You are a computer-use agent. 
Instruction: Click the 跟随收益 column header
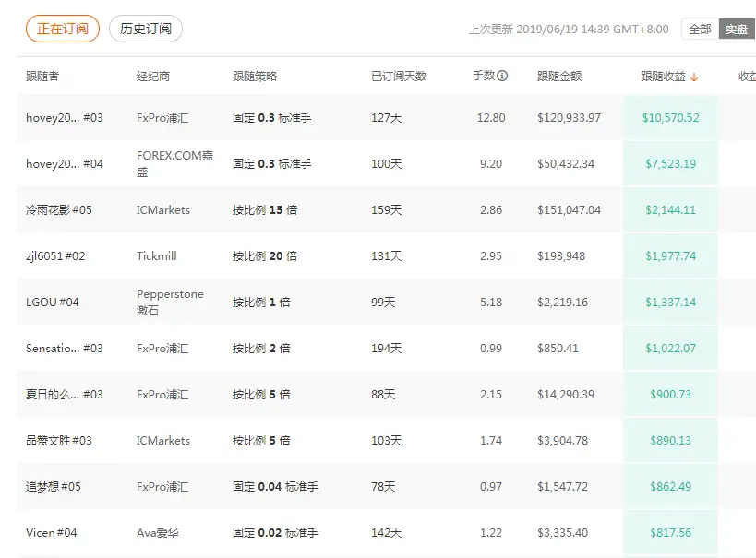(663, 77)
